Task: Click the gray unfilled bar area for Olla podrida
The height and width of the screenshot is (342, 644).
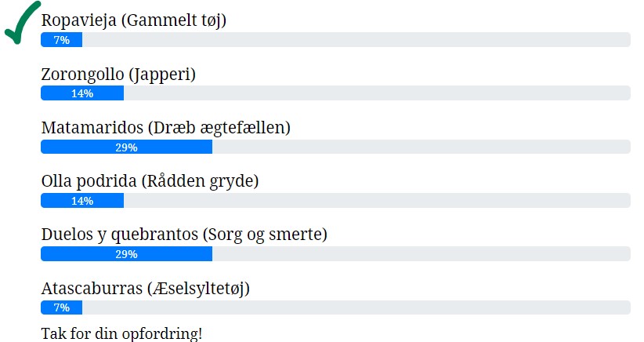Action: 376,200
